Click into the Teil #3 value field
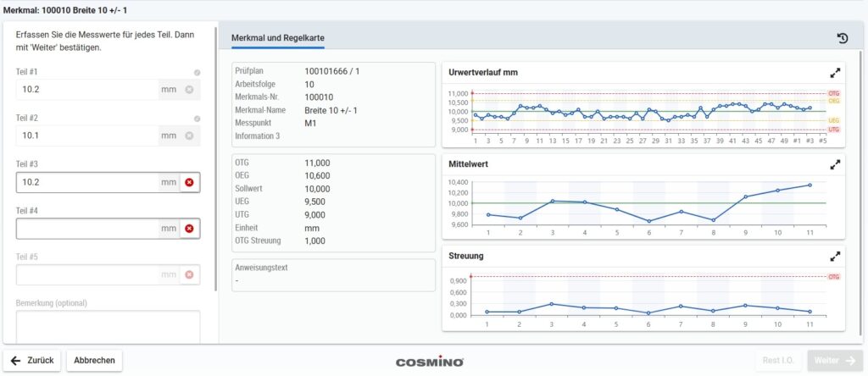868x376 pixels. click(86, 182)
